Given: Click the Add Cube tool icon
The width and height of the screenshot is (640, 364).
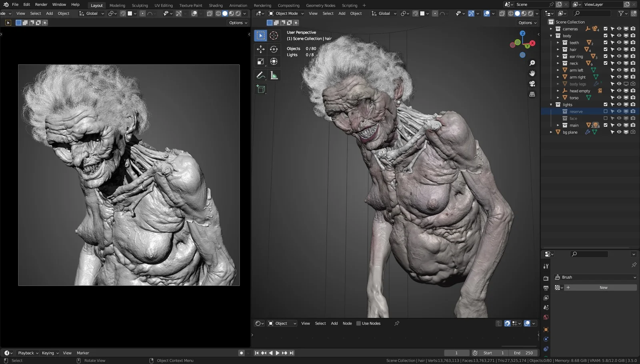Looking at the screenshot, I should (x=260, y=89).
